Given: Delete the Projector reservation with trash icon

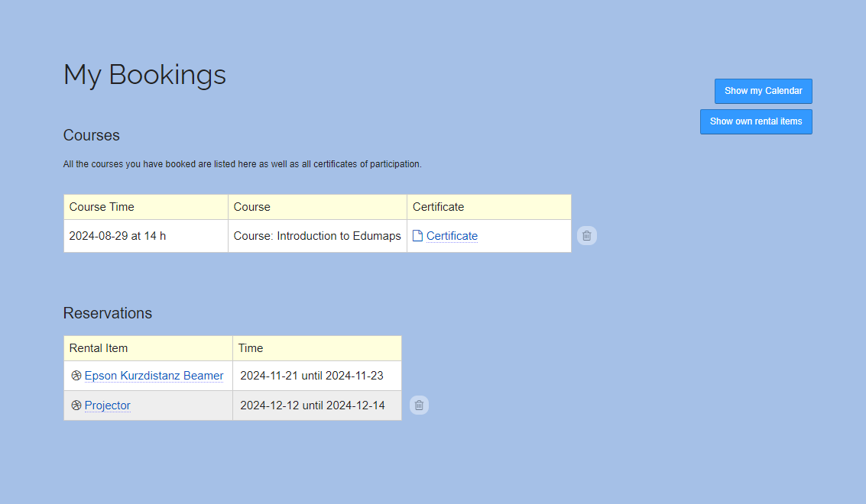Looking at the screenshot, I should coord(419,405).
